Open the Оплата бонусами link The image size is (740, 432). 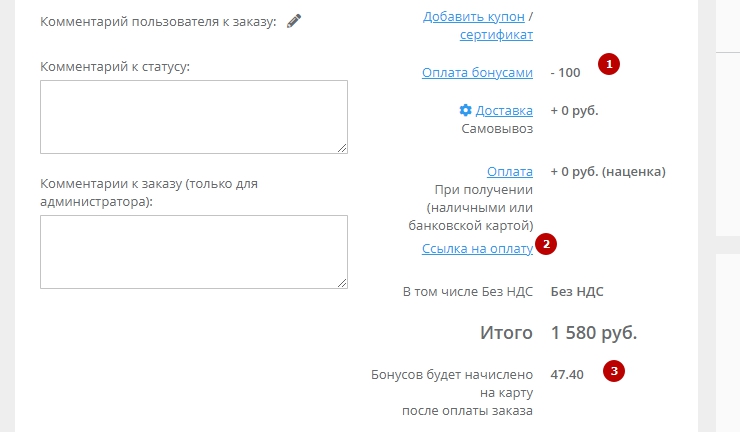tap(477, 72)
